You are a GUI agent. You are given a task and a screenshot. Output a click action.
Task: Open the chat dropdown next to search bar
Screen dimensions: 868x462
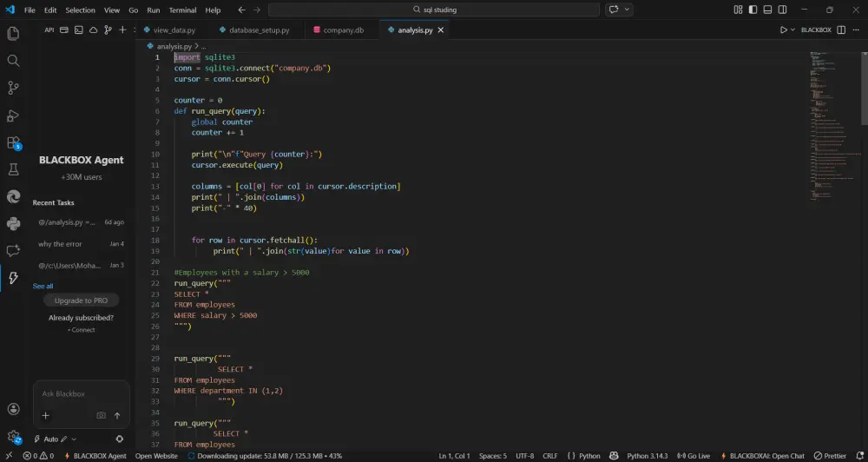pos(628,10)
